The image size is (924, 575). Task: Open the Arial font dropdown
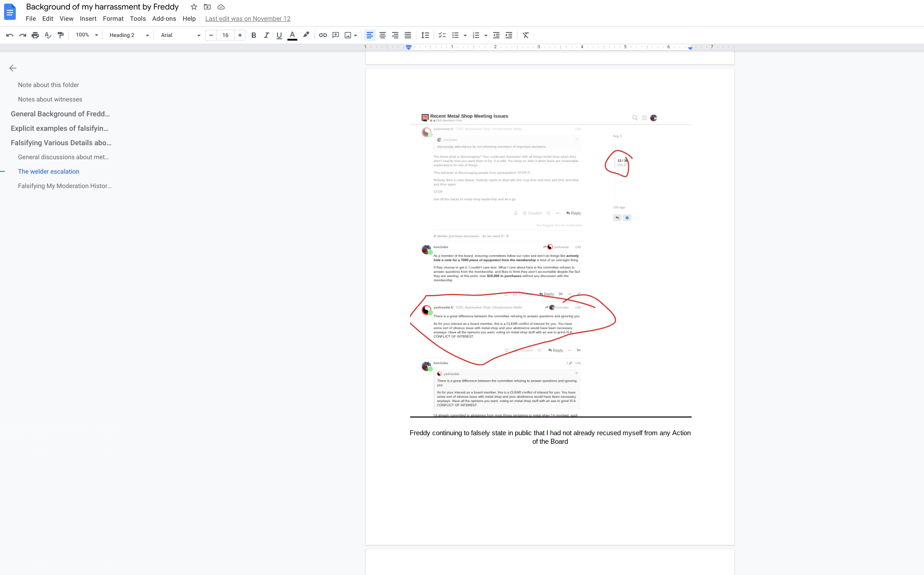click(x=180, y=35)
